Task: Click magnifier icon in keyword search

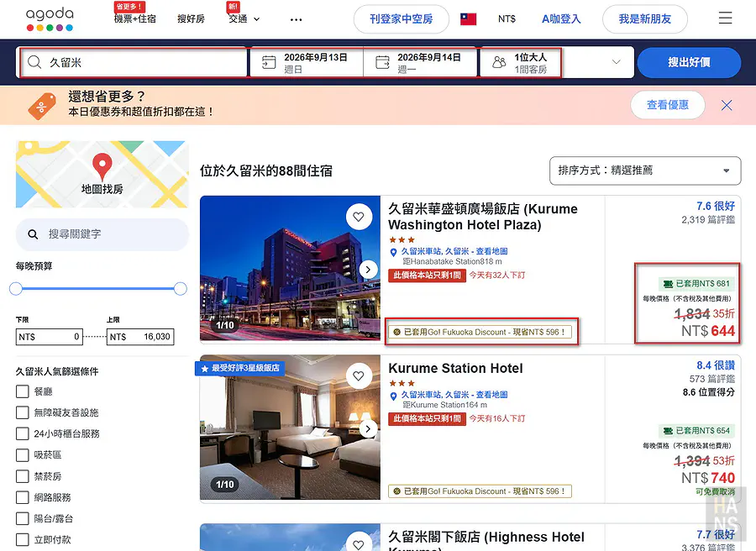Action: point(33,234)
